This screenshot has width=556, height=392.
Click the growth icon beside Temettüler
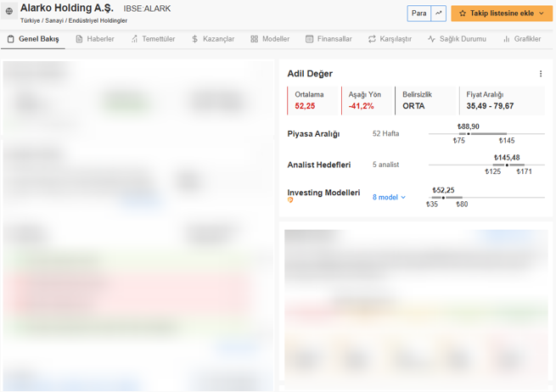(134, 39)
